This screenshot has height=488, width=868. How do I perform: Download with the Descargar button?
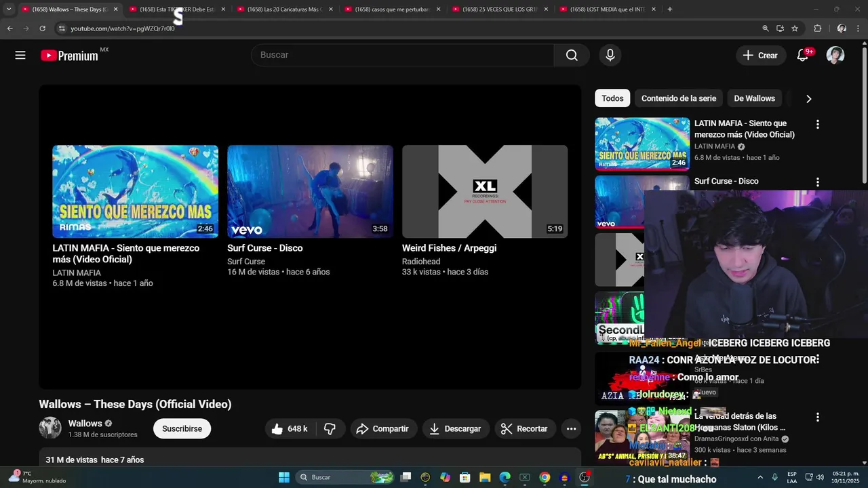[455, 428]
